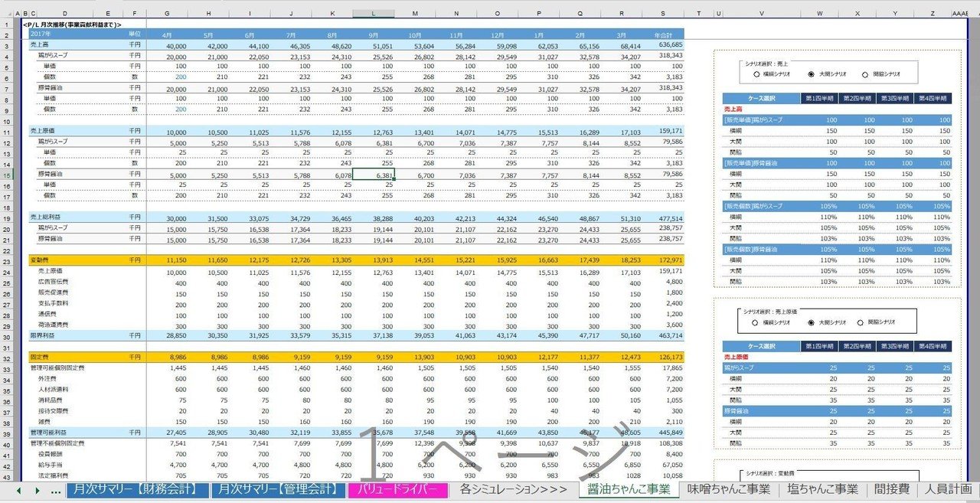Click the 年合計 column header
Image resolution: width=980 pixels, height=503 pixels.
click(663, 34)
